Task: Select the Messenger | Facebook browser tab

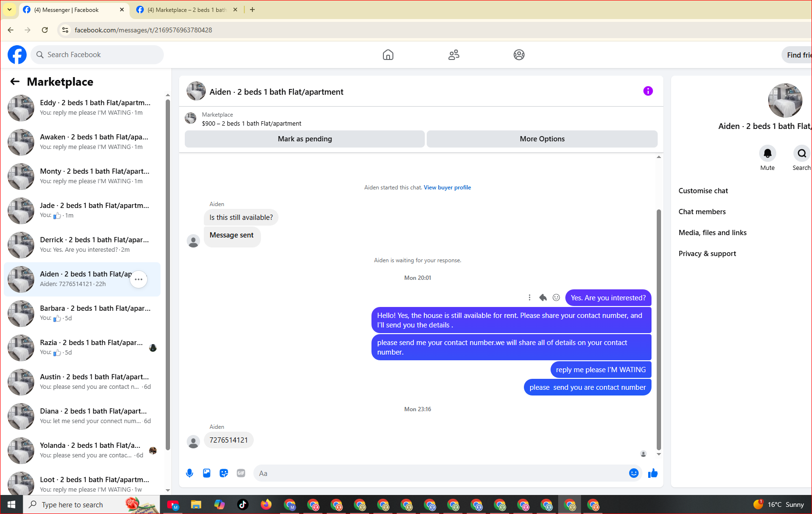Action: click(74, 10)
